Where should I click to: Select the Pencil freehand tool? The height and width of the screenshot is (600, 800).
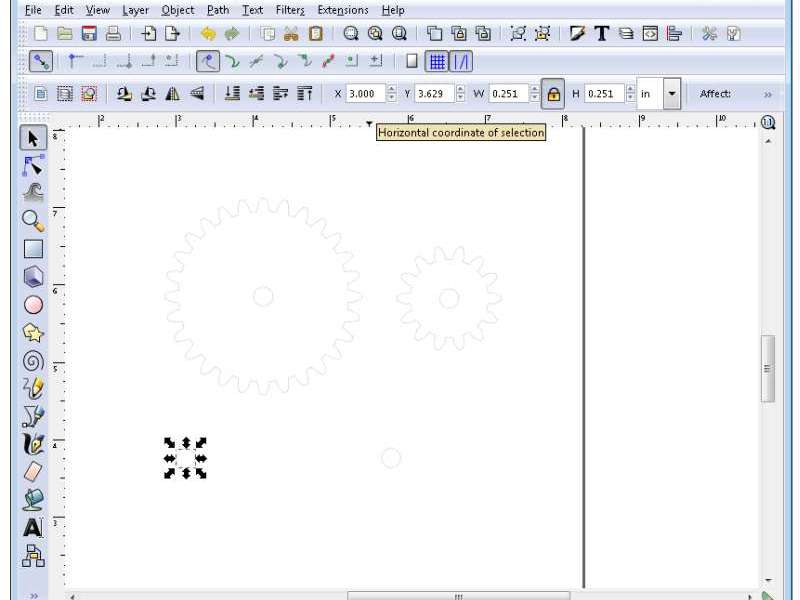[x=33, y=388]
